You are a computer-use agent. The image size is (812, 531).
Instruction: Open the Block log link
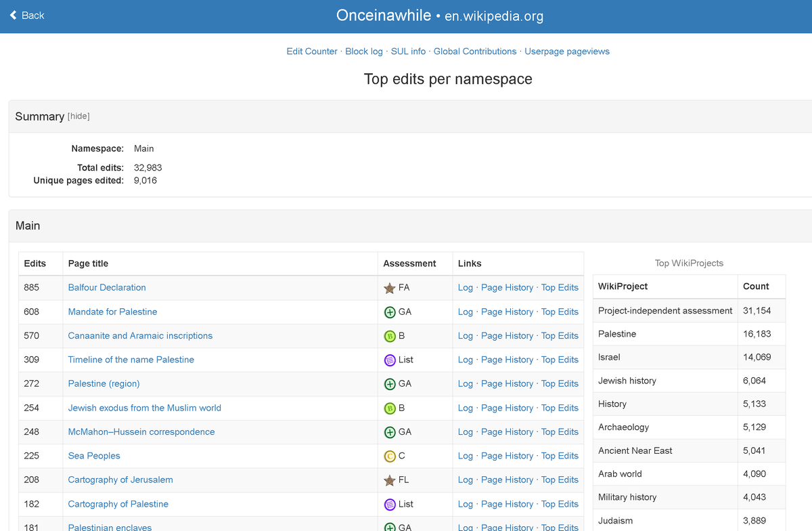pyautogui.click(x=364, y=51)
